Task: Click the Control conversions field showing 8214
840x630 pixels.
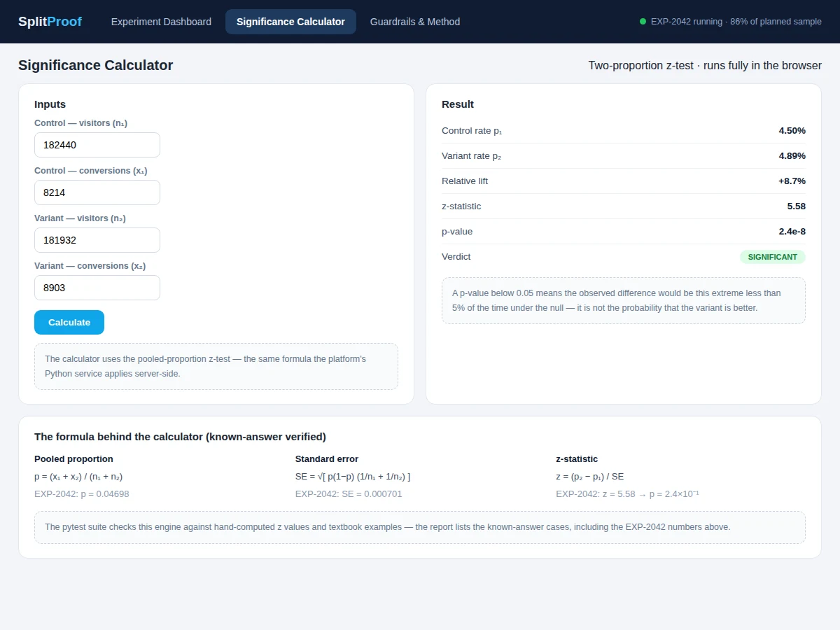Action: click(97, 192)
